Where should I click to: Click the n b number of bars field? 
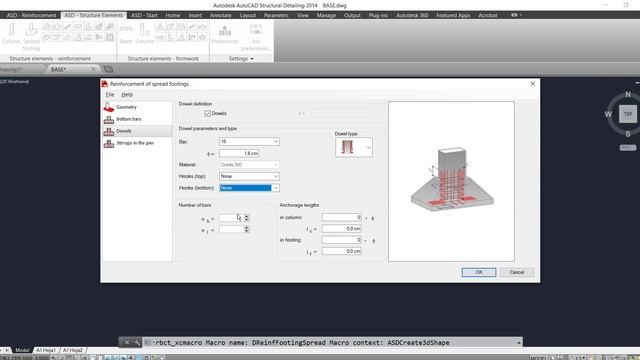(231, 218)
